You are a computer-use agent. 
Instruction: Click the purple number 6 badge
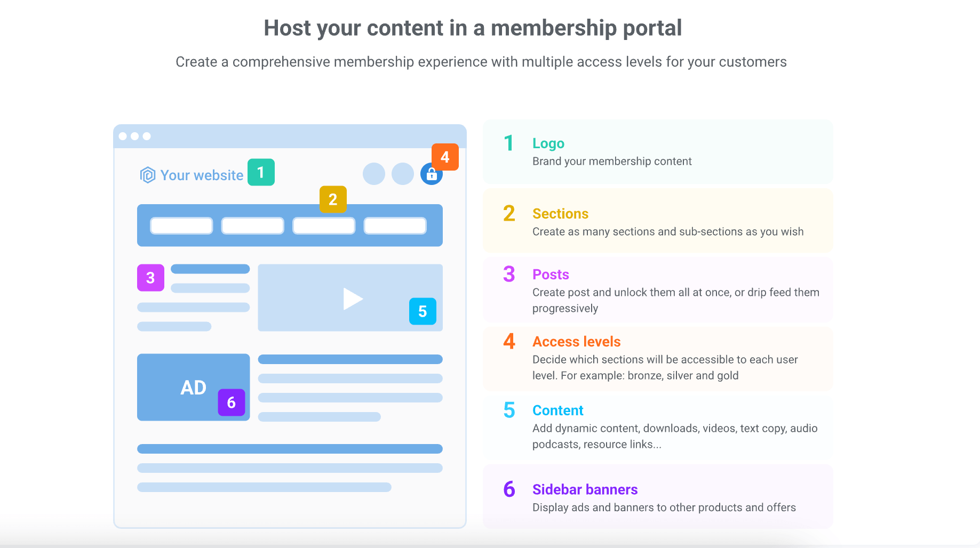[x=231, y=402]
